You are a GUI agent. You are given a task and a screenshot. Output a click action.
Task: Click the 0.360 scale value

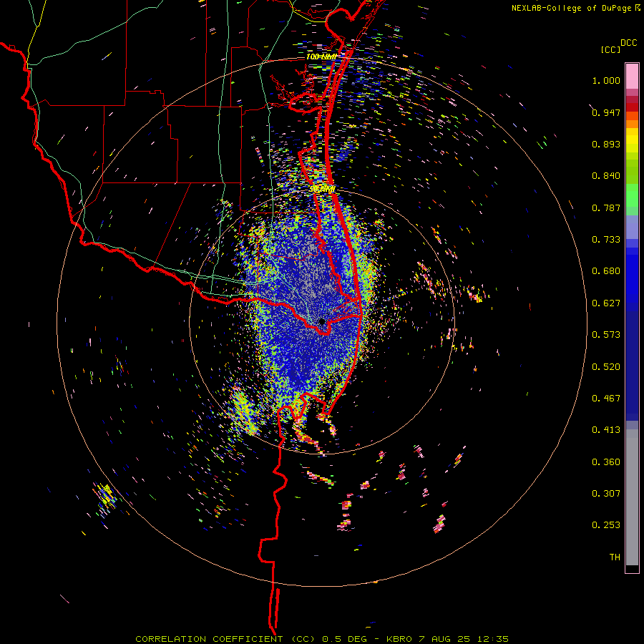[x=606, y=462]
